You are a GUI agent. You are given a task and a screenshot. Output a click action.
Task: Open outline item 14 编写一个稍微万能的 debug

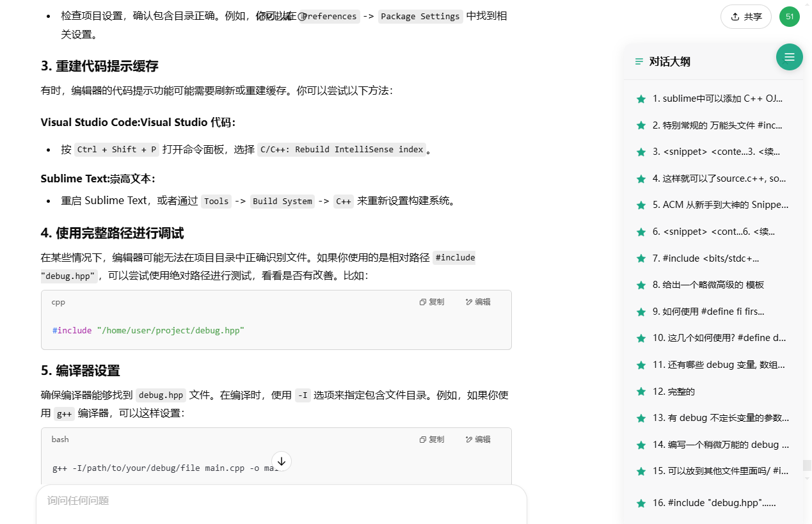pos(720,445)
